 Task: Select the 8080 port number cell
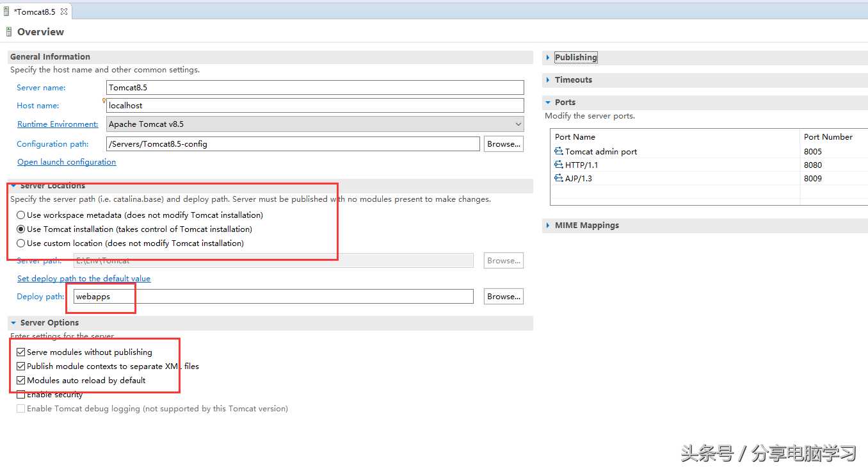pyautogui.click(x=813, y=165)
